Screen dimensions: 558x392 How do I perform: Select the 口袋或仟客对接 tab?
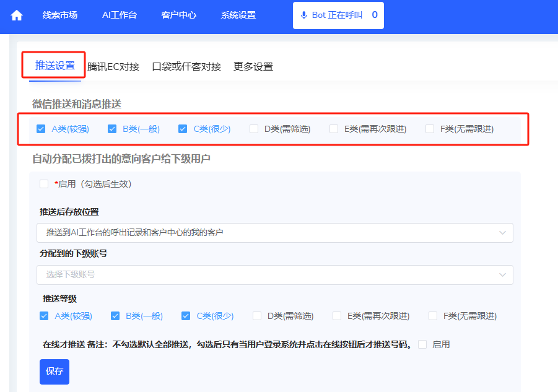pos(186,67)
